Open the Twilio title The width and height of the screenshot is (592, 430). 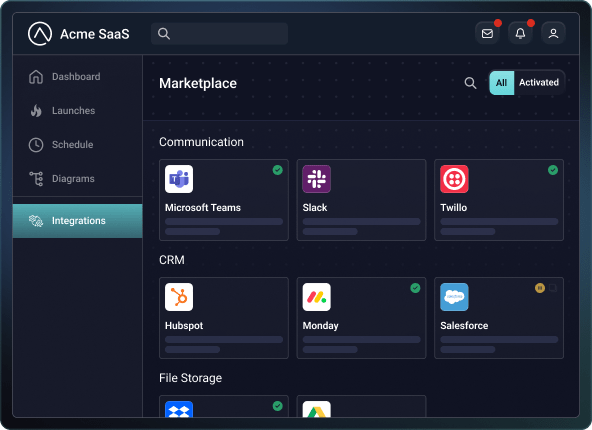(x=453, y=208)
